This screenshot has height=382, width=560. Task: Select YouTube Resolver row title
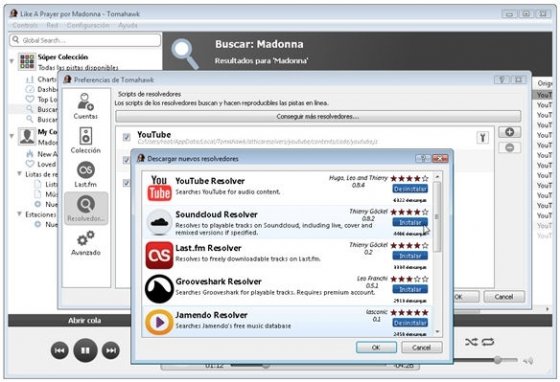(210, 181)
